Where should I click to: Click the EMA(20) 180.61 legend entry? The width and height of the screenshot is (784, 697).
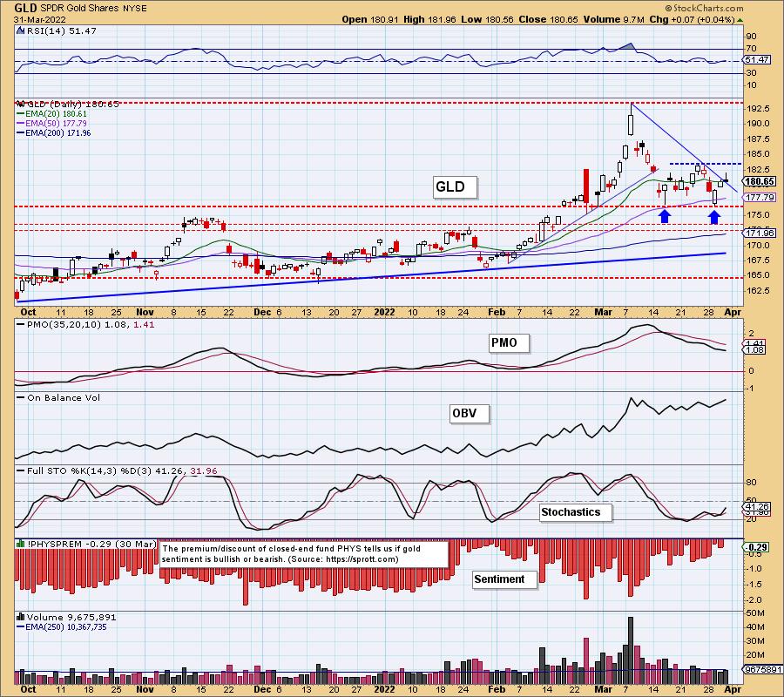click(x=52, y=114)
